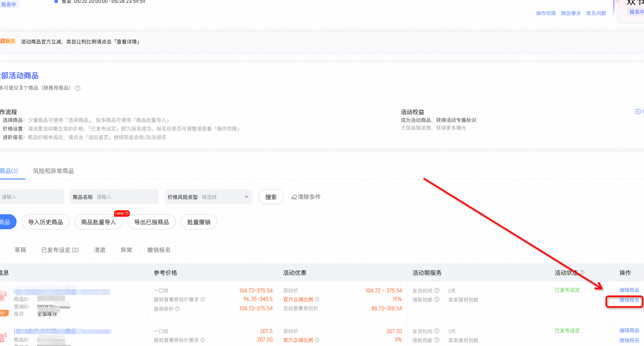Click 编辑商品 in first product row
The width and height of the screenshot is (644, 346).
629,290
